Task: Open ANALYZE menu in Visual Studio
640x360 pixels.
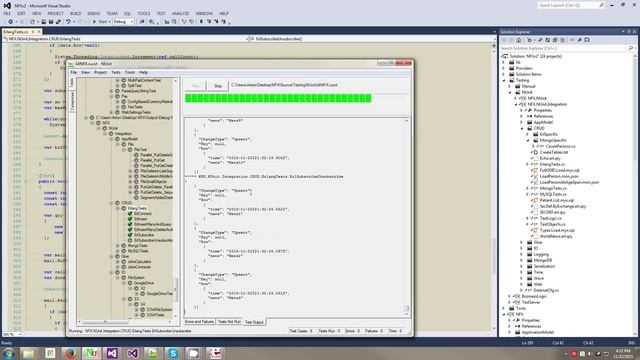Action: coord(180,13)
